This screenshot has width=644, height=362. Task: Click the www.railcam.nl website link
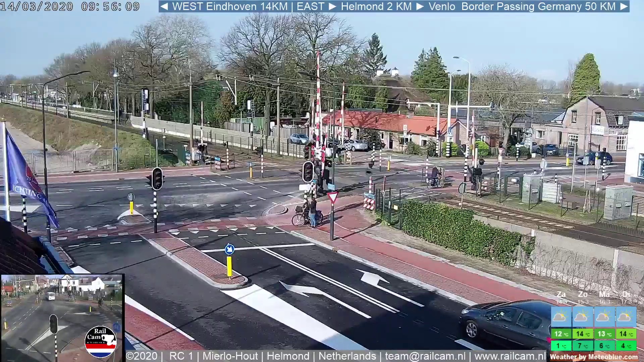(510, 356)
